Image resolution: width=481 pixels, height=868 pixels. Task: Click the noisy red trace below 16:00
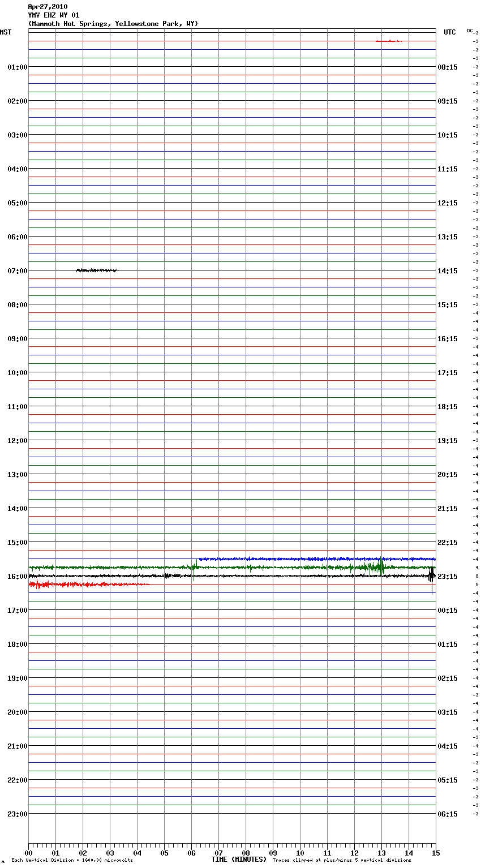[x=89, y=585]
